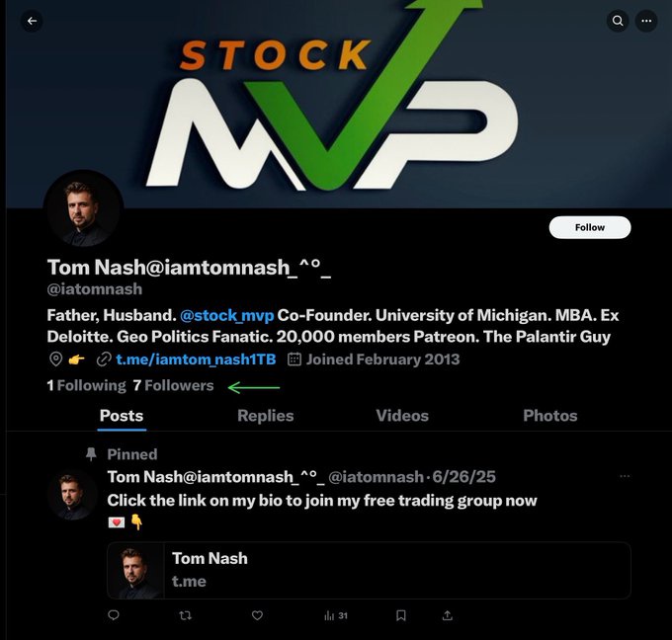Like the pinned post
Viewport: 672px width, 640px height.
[257, 615]
